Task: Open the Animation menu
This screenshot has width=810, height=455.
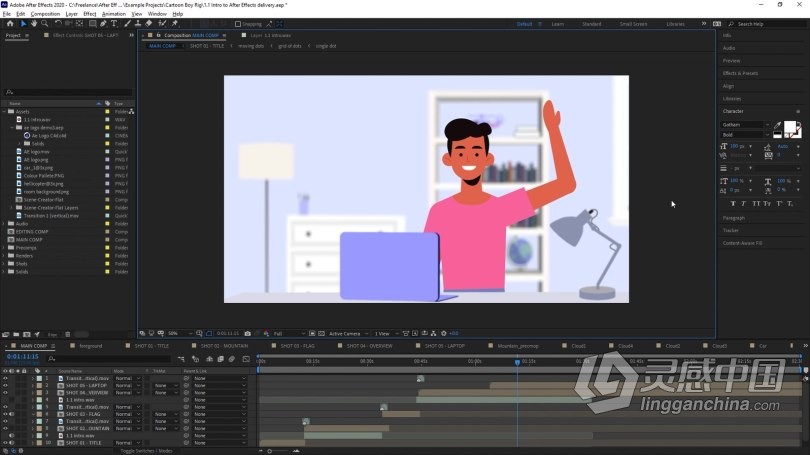Action: [114, 14]
